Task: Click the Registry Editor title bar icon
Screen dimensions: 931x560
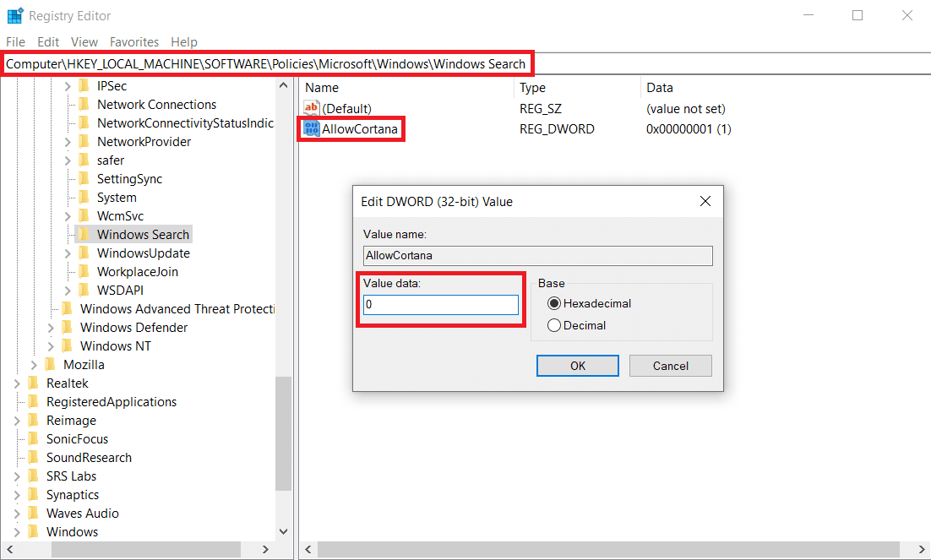Action: (14, 14)
